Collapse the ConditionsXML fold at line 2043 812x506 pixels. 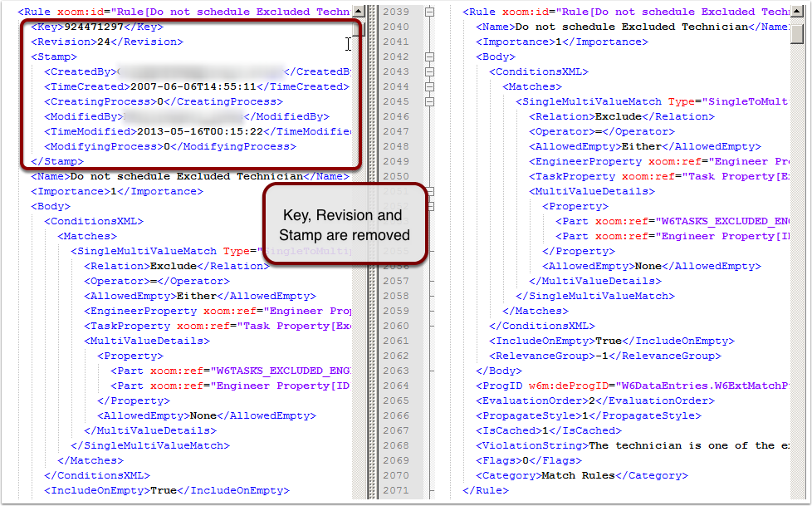coord(429,72)
